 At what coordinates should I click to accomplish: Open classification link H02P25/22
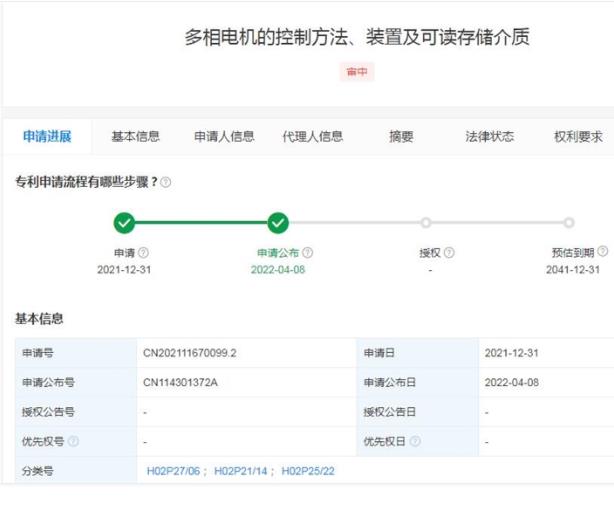[x=308, y=470]
